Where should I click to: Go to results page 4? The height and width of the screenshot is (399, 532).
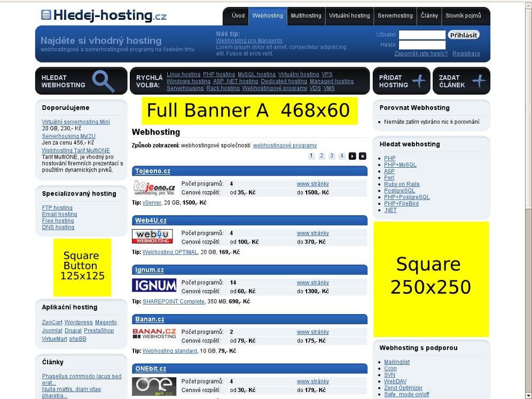pos(342,156)
